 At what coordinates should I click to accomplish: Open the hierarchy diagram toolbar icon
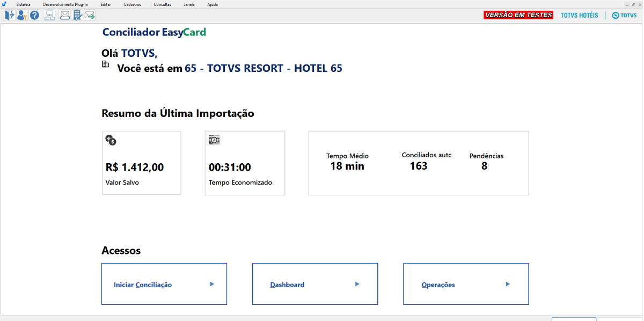point(50,15)
